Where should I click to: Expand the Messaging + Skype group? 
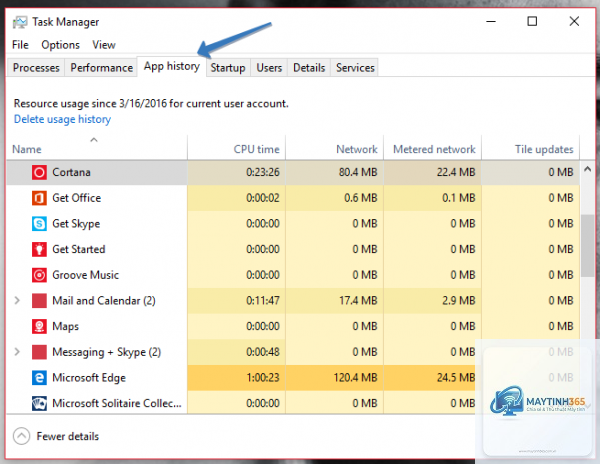click(x=17, y=352)
